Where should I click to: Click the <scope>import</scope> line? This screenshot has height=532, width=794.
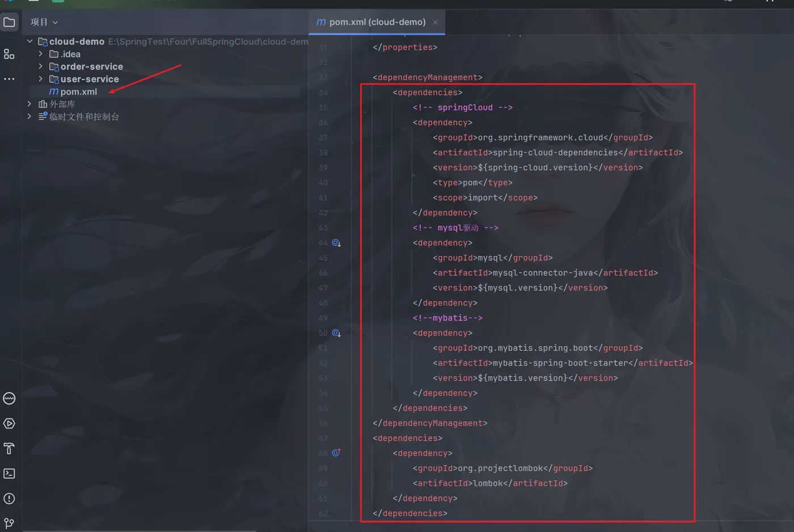click(485, 197)
